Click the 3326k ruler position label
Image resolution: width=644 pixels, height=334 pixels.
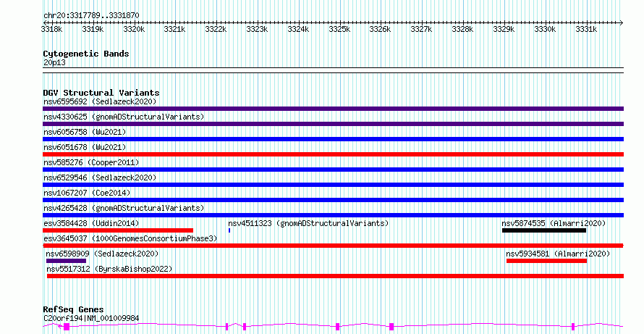point(381,29)
